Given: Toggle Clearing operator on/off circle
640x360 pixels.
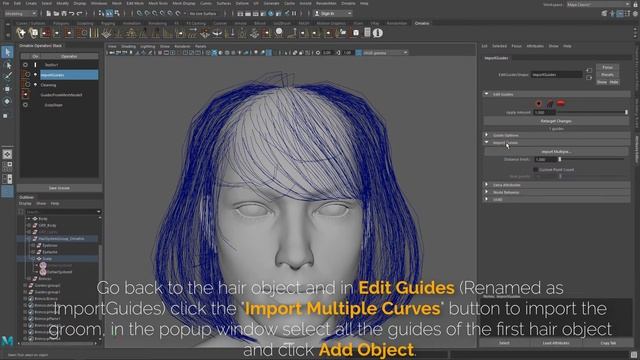Looking at the screenshot, I should coord(27,85).
